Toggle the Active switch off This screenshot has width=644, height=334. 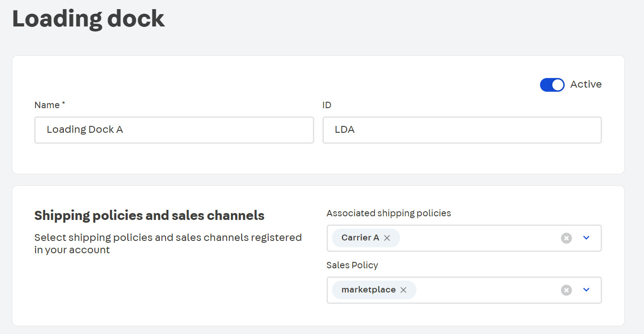click(x=552, y=84)
